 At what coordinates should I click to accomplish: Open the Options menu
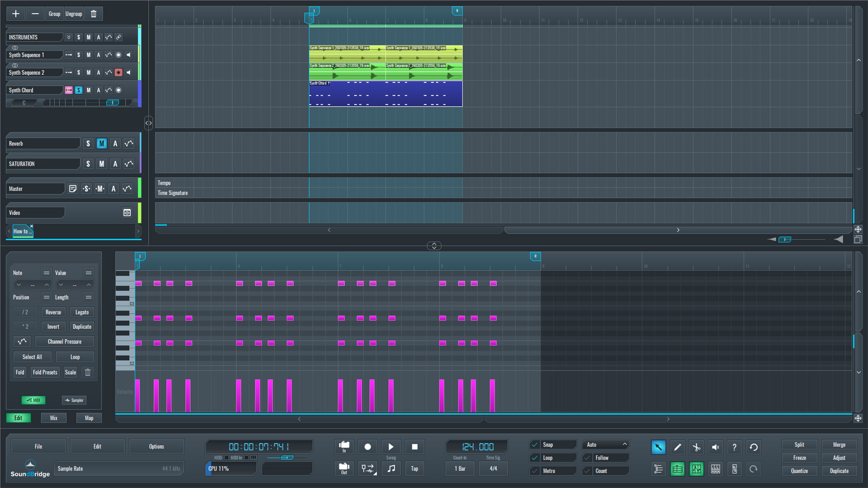156,446
